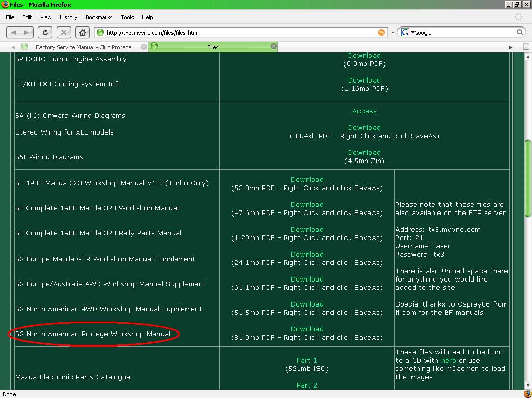Image resolution: width=532 pixels, height=399 pixels.
Task: Click 'Stereo Wiring for ALL models' text
Action: (64, 132)
